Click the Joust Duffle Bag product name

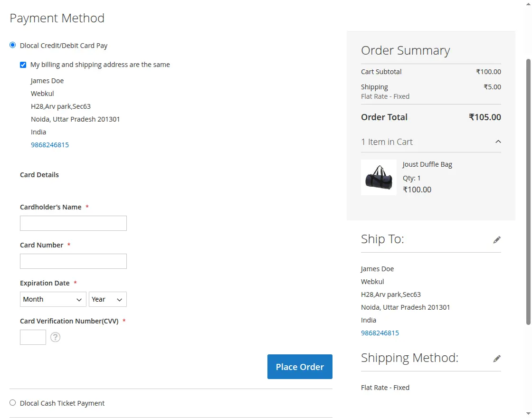[x=427, y=164]
